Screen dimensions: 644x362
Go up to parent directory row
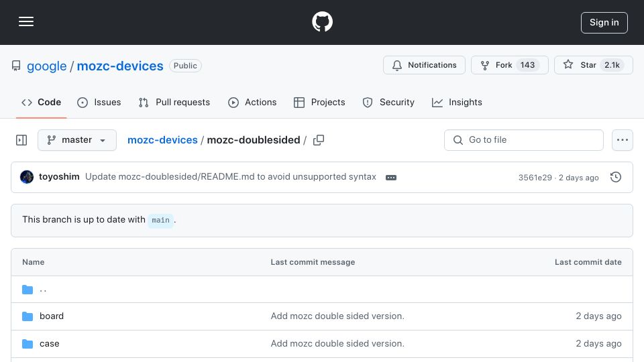(322, 290)
